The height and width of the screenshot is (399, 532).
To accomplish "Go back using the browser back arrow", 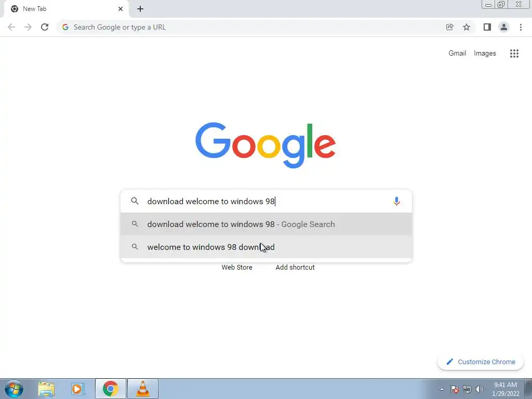I will point(11,27).
